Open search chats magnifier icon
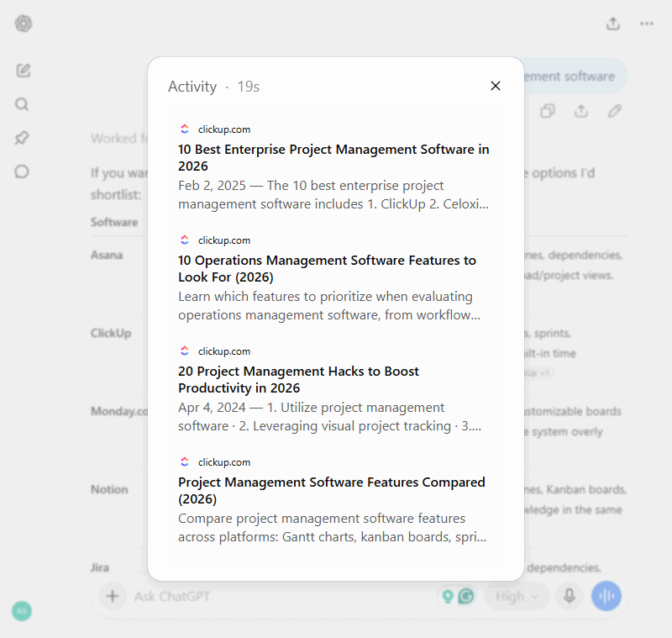 (x=22, y=104)
